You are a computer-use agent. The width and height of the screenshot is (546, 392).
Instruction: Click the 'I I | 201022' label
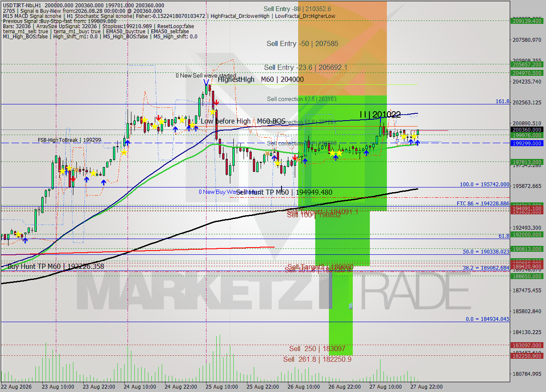pyautogui.click(x=380, y=114)
